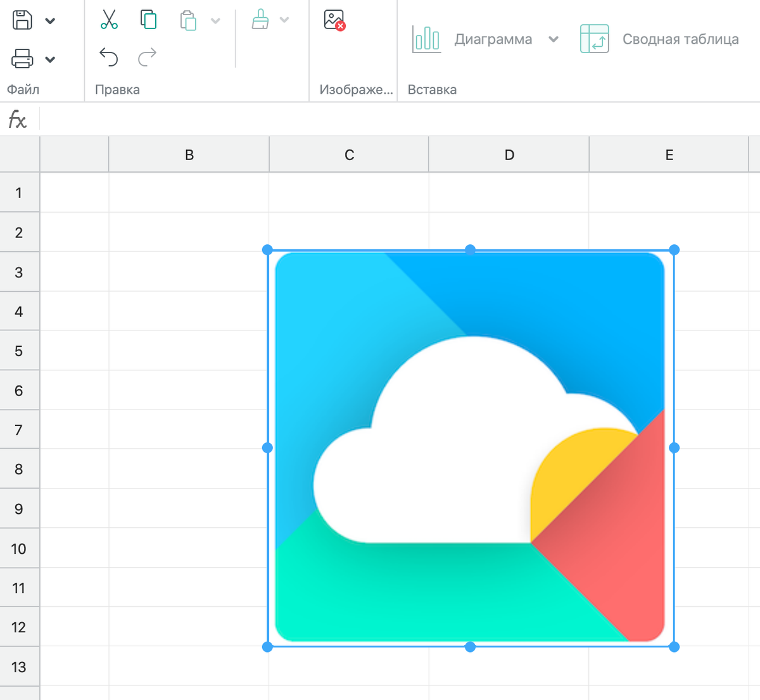Click the Файл group label
Screen dimensions: 760x700
click(23, 89)
